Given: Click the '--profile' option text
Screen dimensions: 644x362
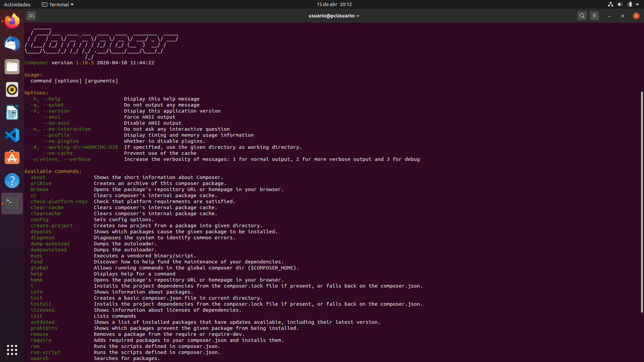Looking at the screenshot, I should coord(56,135).
